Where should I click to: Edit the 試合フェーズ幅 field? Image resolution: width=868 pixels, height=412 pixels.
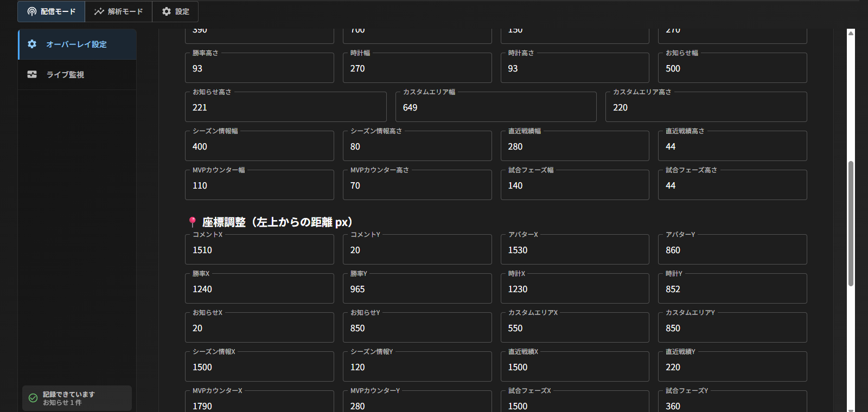pyautogui.click(x=575, y=185)
